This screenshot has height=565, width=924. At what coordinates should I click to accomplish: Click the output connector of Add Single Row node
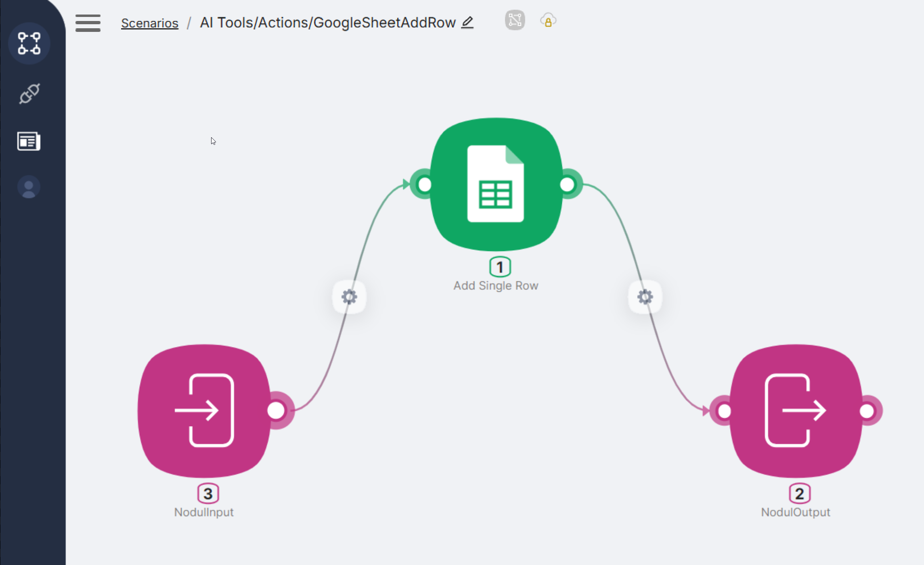pos(567,184)
